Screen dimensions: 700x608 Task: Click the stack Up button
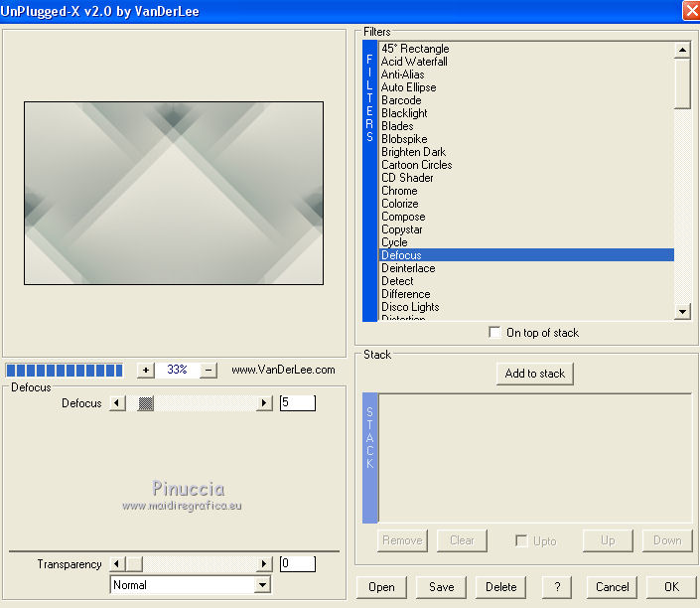(x=608, y=540)
